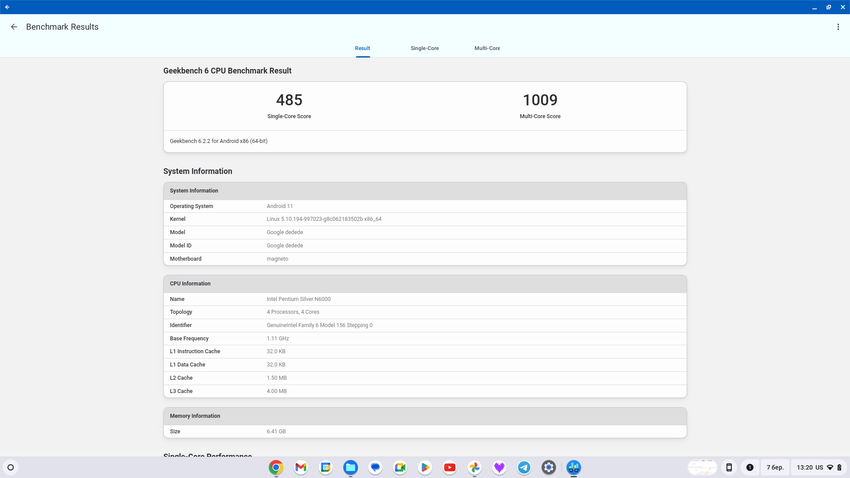Go back using the Benchmark Results arrow

click(14, 27)
